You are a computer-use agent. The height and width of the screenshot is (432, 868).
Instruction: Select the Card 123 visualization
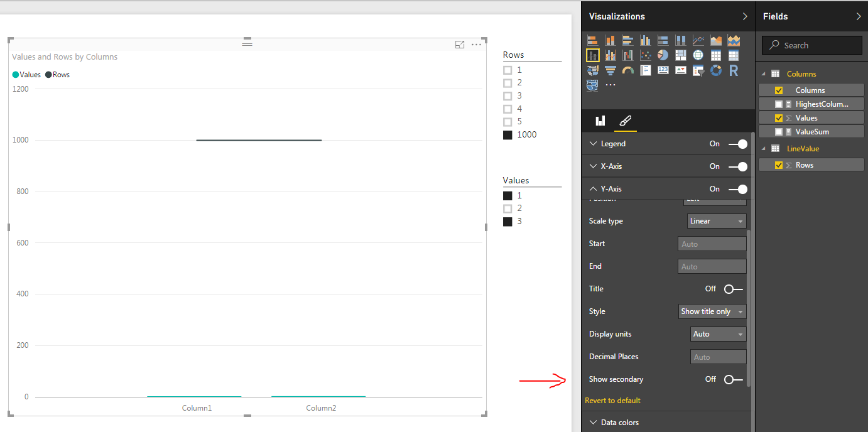663,70
